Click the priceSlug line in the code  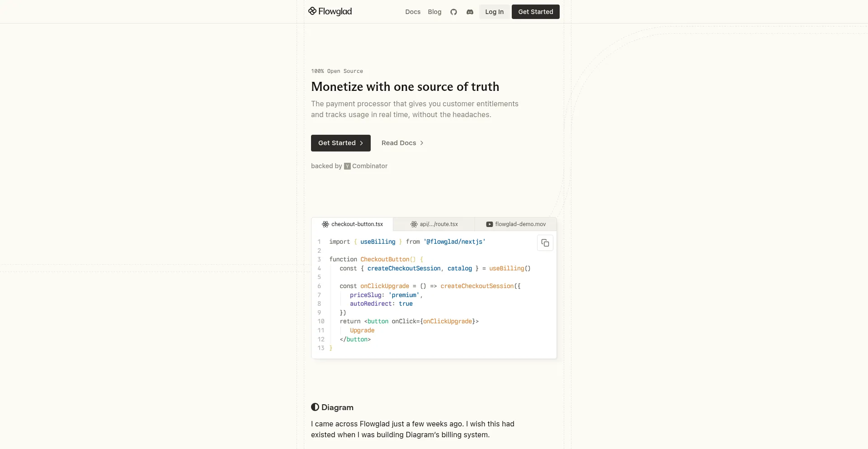pyautogui.click(x=386, y=295)
